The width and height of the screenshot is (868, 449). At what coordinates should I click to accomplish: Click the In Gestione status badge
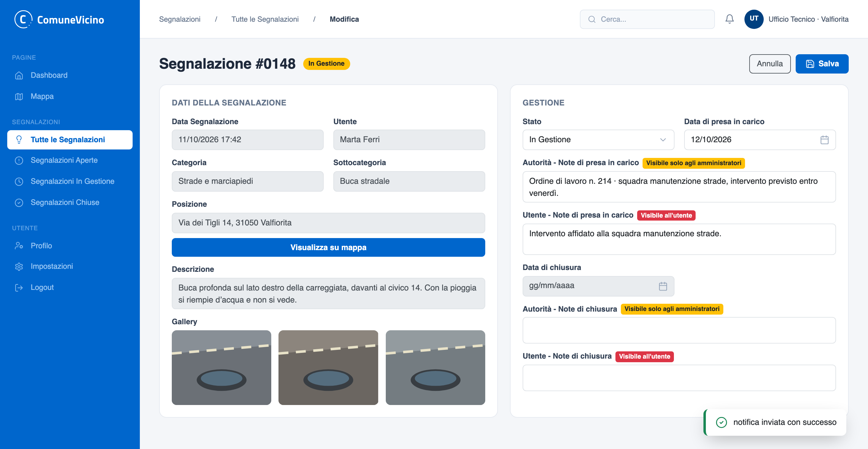pyautogui.click(x=326, y=64)
